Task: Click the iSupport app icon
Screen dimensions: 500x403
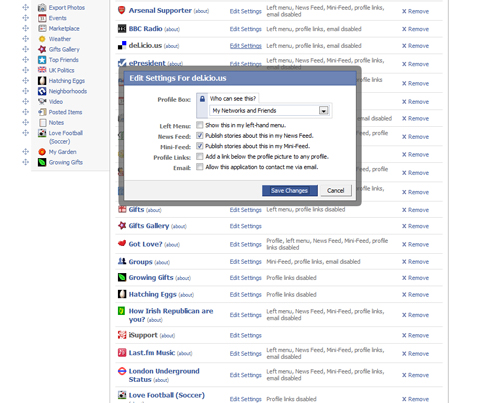Action: [x=122, y=335]
